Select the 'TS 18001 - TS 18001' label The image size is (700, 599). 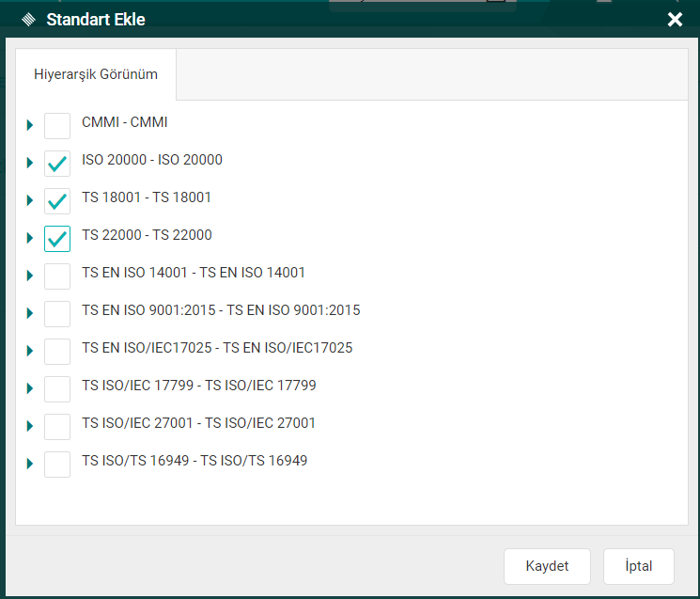(x=146, y=197)
